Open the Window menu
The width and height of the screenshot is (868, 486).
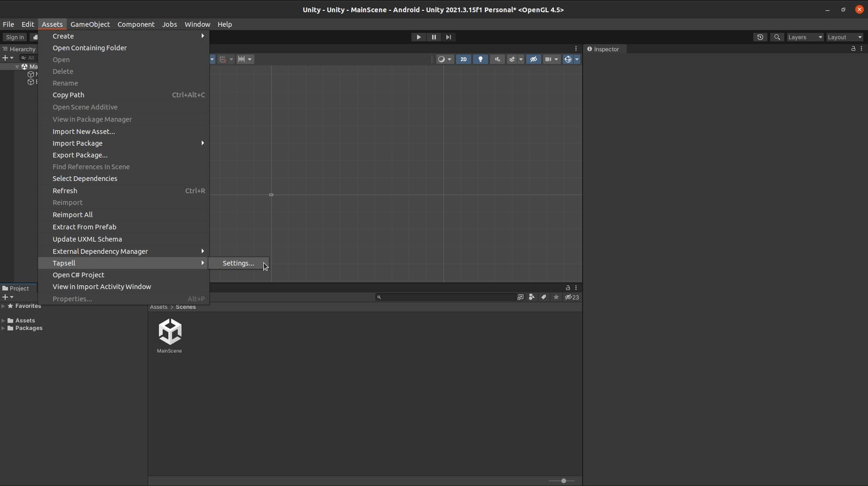pos(197,24)
